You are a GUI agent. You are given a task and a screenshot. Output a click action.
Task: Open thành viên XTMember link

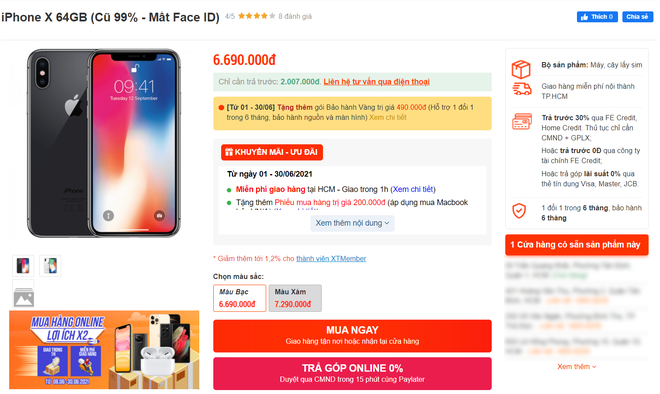click(x=331, y=258)
